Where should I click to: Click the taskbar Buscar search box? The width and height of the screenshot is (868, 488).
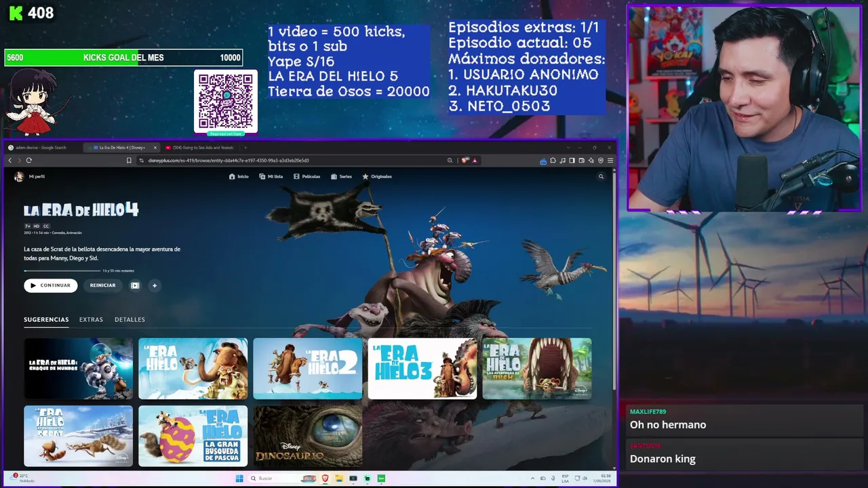click(281, 479)
